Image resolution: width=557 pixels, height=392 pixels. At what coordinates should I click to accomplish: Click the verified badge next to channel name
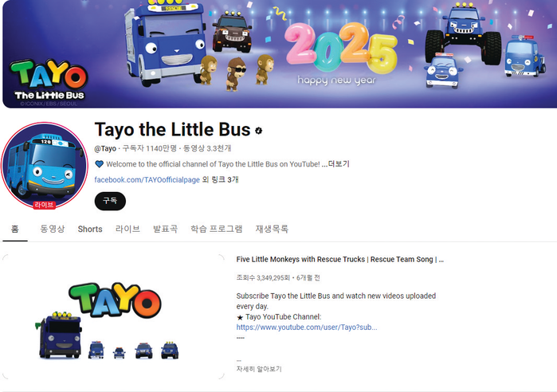259,131
